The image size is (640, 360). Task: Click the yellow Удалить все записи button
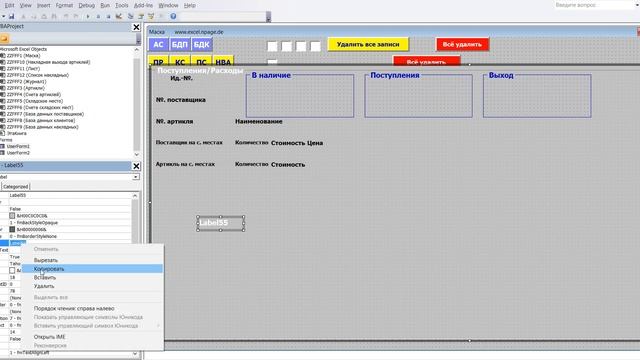pos(368,44)
